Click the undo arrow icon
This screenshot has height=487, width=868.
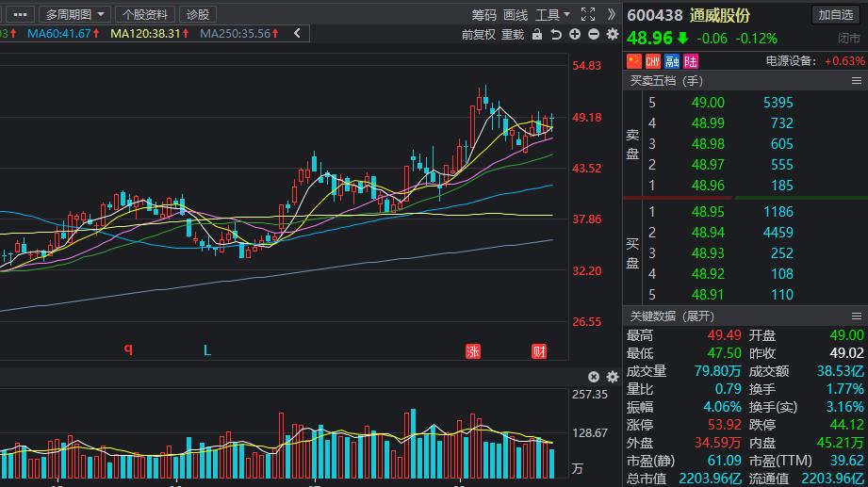pos(556,34)
